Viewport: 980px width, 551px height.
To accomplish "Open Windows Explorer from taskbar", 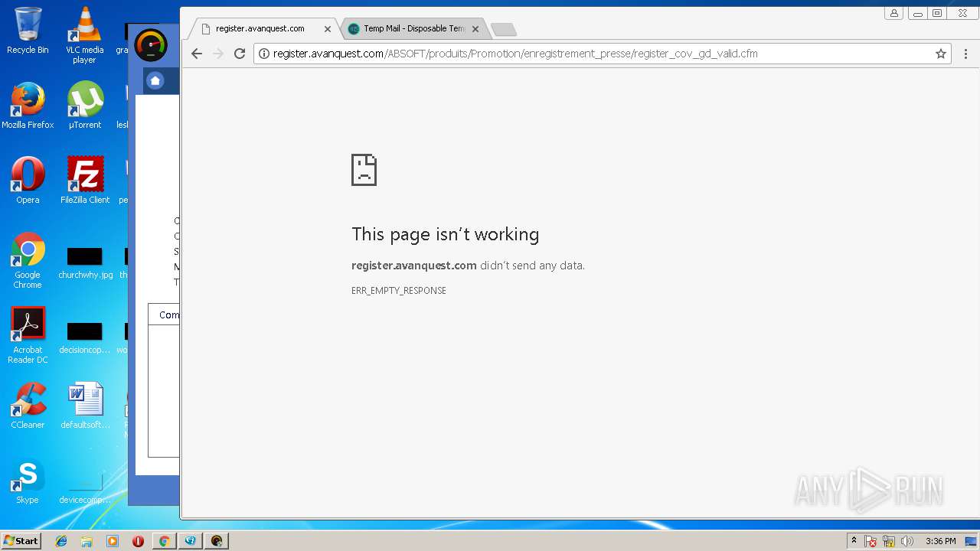I will (x=87, y=541).
